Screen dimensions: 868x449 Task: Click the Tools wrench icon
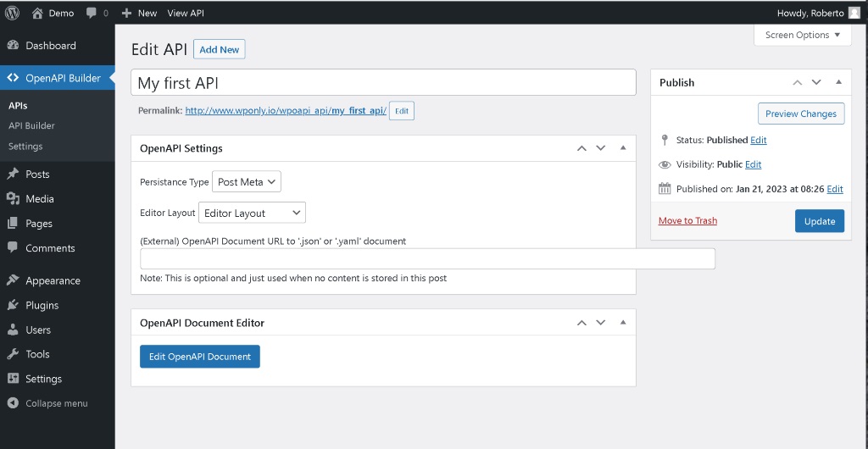pos(13,354)
